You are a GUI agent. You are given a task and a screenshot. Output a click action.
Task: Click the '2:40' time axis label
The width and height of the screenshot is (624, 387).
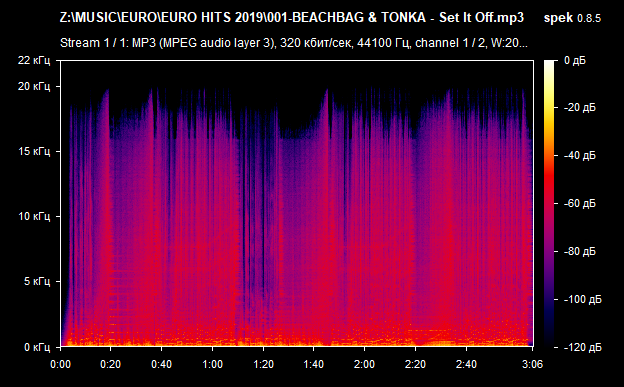[x=466, y=364]
